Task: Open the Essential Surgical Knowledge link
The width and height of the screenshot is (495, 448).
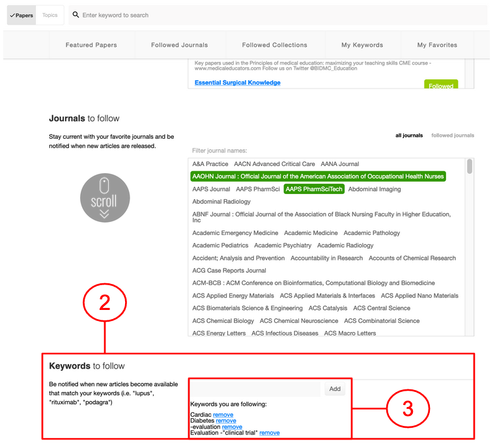Action: point(237,83)
